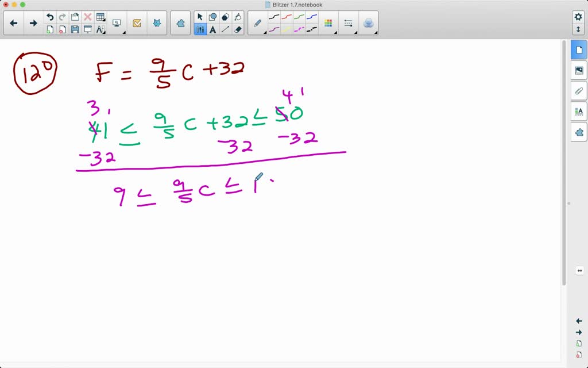Select the Text tool
The width and height of the screenshot is (588, 368).
pos(212,28)
